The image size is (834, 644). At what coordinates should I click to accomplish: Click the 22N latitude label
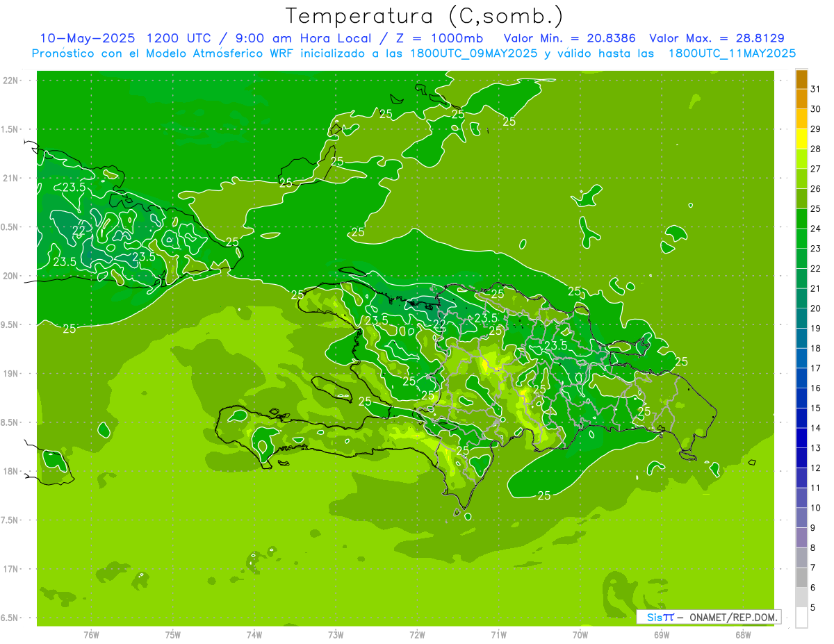pos(12,81)
